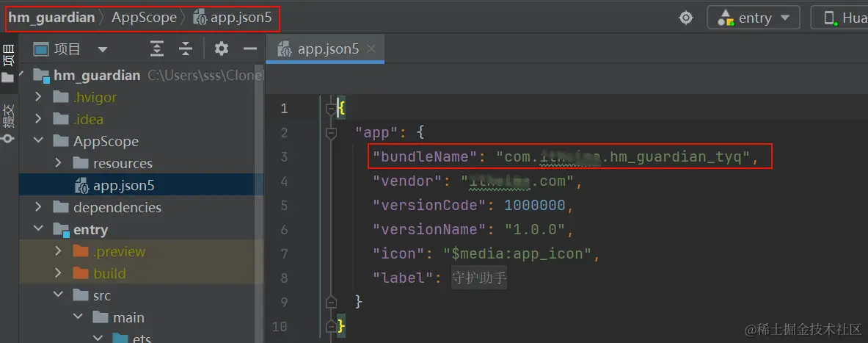
Task: Open project panel settings gear
Action: 222,49
